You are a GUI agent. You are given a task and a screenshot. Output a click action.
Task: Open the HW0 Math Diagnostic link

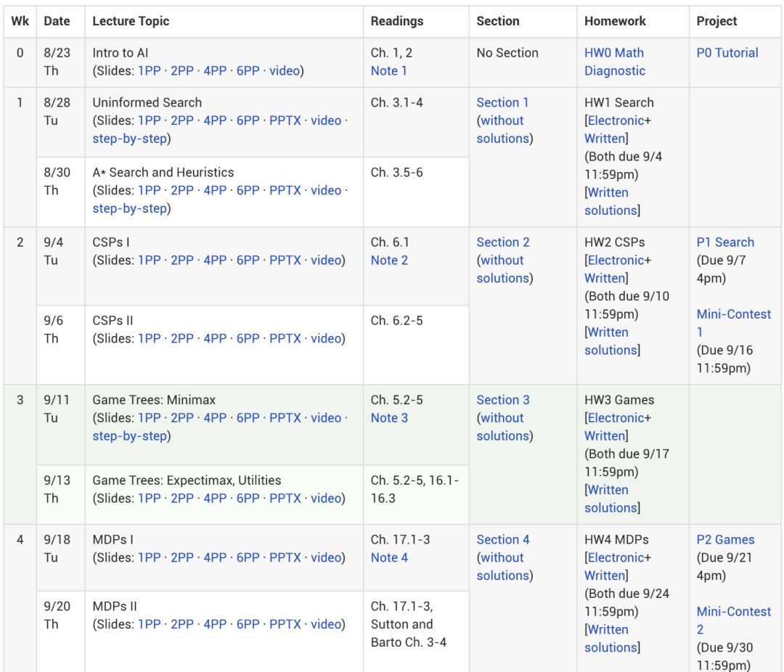(615, 62)
